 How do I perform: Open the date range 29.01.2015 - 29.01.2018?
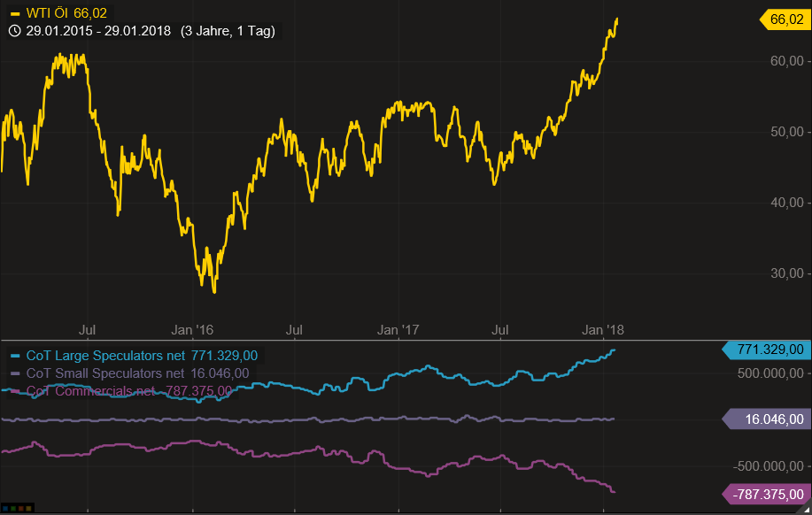coord(99,31)
